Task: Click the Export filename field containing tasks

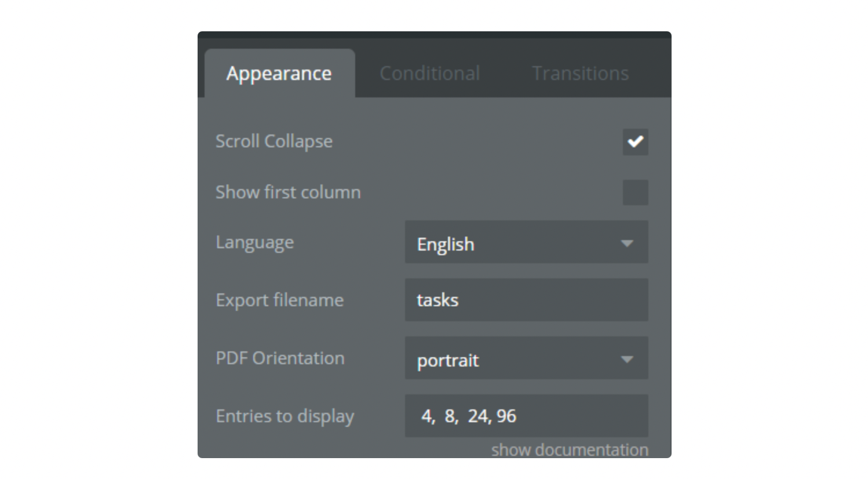Action: 526,300
